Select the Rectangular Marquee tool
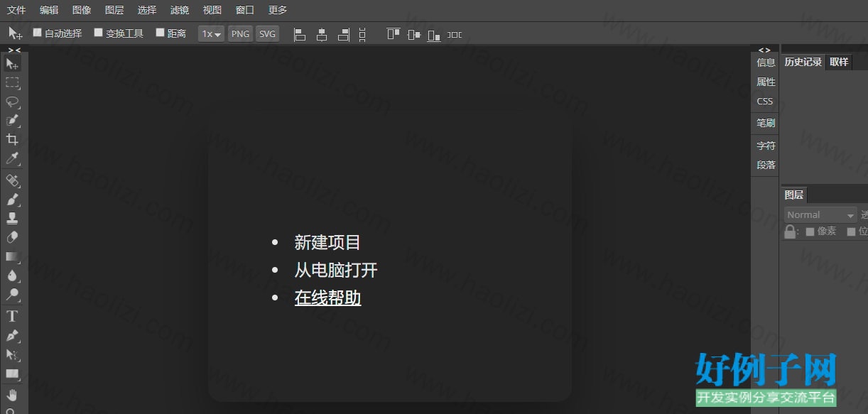The height and width of the screenshot is (414, 868). [x=12, y=82]
